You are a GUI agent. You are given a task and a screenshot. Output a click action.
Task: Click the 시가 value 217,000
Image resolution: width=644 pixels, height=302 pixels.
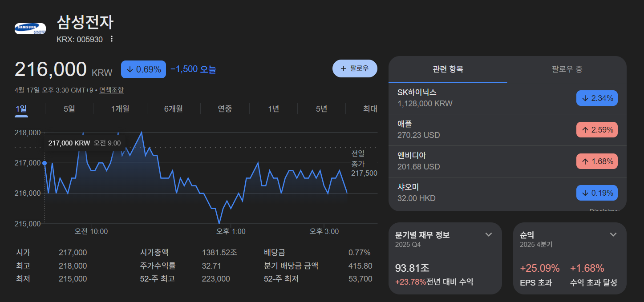click(x=73, y=253)
